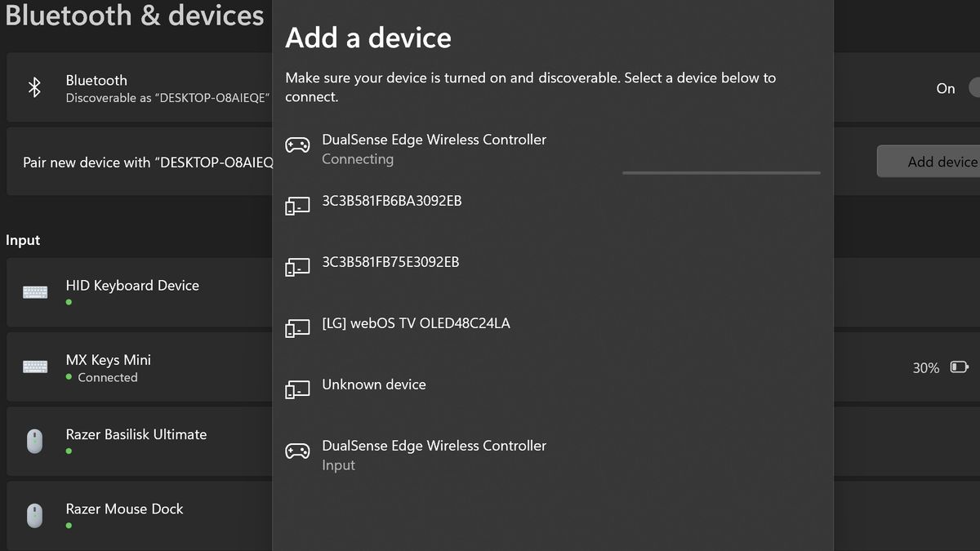Select the gamepad icon next to DualSense Edge Input
The height and width of the screenshot is (551, 980).
298,450
